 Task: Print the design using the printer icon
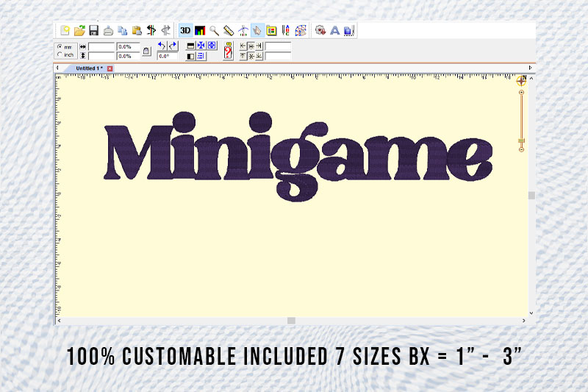pos(108,30)
